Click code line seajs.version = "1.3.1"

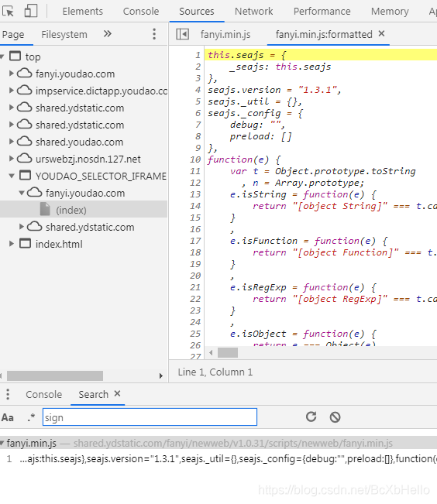coord(274,90)
